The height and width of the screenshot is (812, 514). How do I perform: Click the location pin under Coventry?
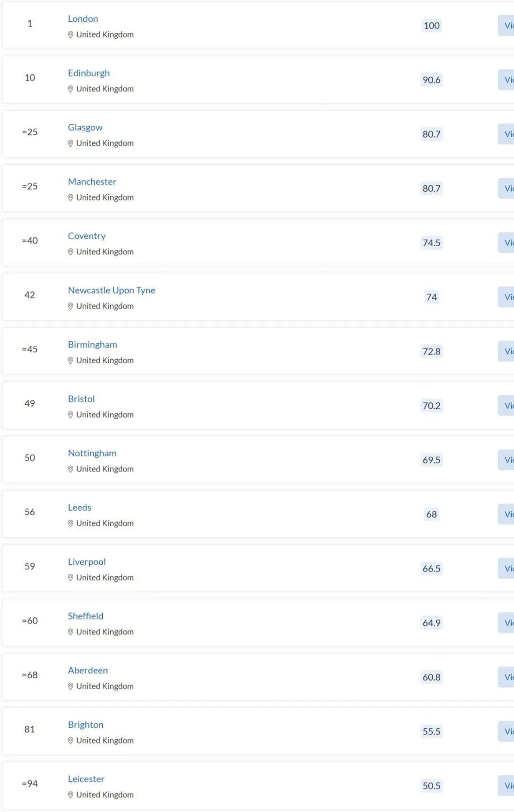click(x=70, y=252)
